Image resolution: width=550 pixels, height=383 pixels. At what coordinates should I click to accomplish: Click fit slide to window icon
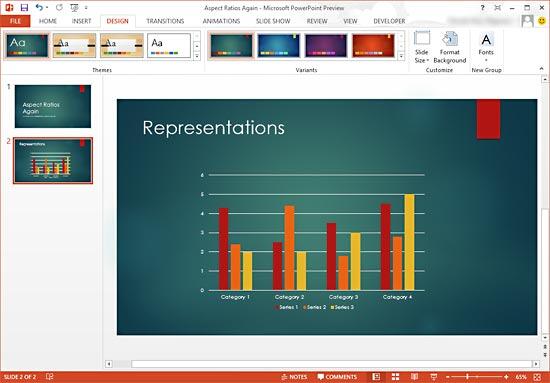click(x=537, y=377)
